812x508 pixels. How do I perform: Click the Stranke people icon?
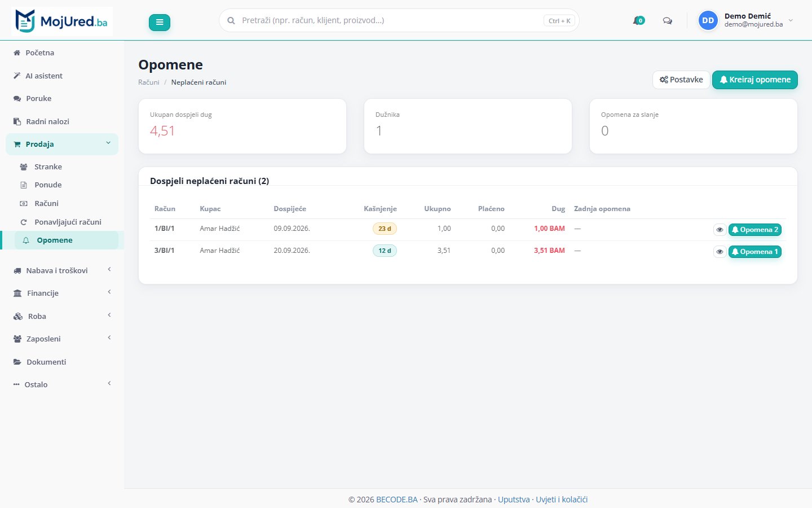(x=24, y=167)
